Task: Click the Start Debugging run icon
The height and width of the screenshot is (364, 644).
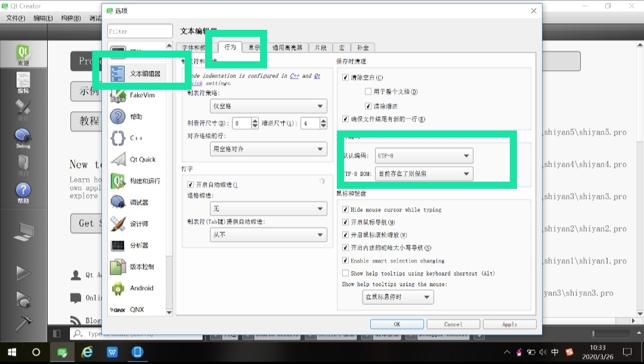Action: 23,299
